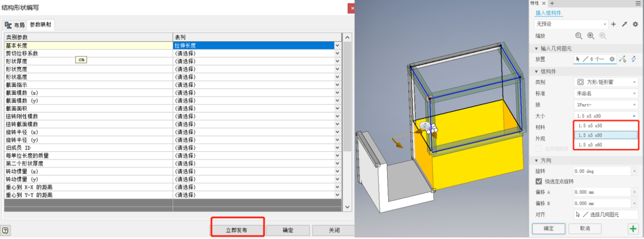The width and height of the screenshot is (644, 239).
Task: Click 取消 in the properties panel
Action: [x=584, y=228]
